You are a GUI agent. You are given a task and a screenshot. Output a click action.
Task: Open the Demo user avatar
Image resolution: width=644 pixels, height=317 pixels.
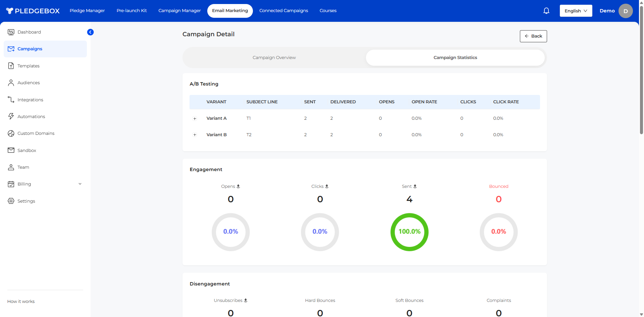click(x=625, y=11)
